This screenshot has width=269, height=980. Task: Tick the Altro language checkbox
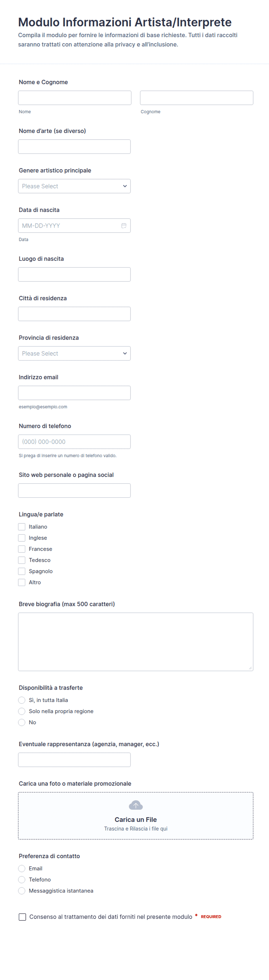(22, 582)
